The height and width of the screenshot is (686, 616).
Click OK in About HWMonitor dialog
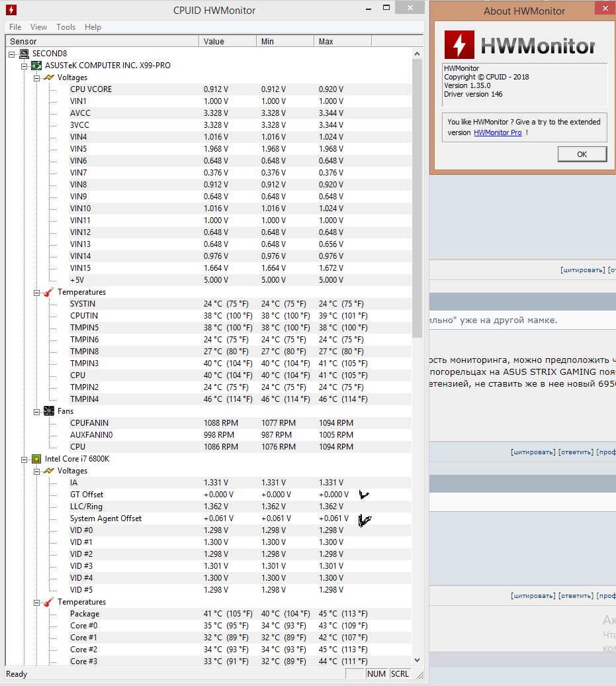(x=582, y=154)
